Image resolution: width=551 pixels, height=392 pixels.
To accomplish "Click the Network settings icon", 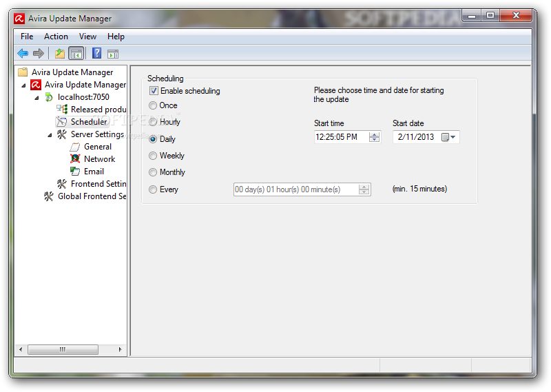I will (x=75, y=159).
